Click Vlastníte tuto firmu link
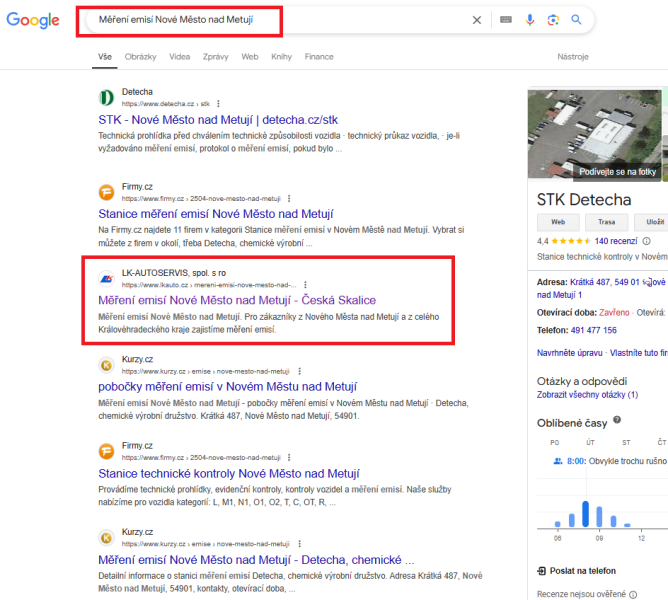Viewport: 668px width, 600px height. (x=639, y=353)
